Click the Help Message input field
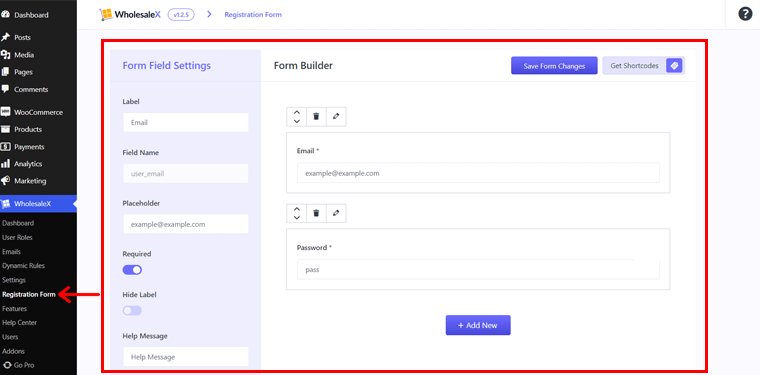 tap(186, 357)
